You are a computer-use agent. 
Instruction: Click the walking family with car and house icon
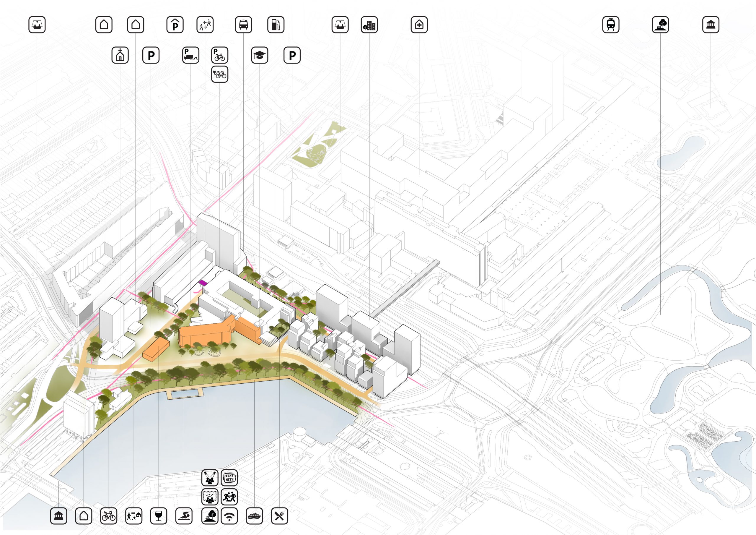[134, 516]
